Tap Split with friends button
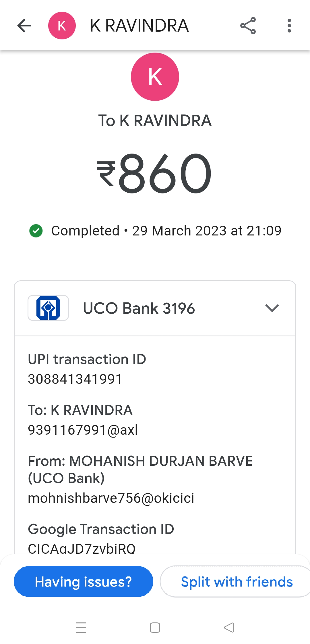Screen dimensions: 310x644 tap(237, 582)
